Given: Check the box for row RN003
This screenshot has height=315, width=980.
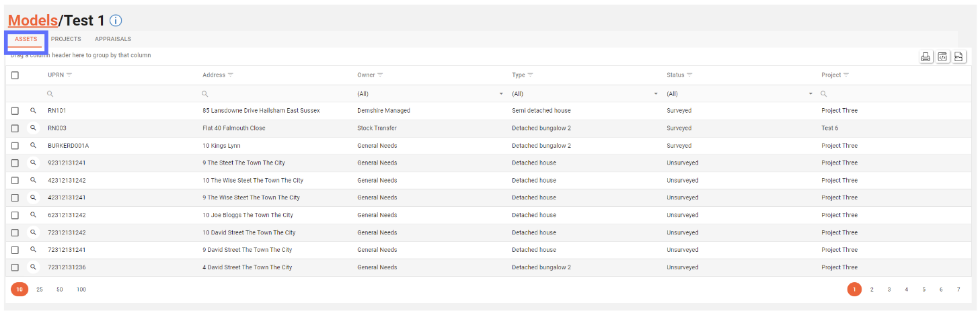Looking at the screenshot, I should [x=15, y=128].
